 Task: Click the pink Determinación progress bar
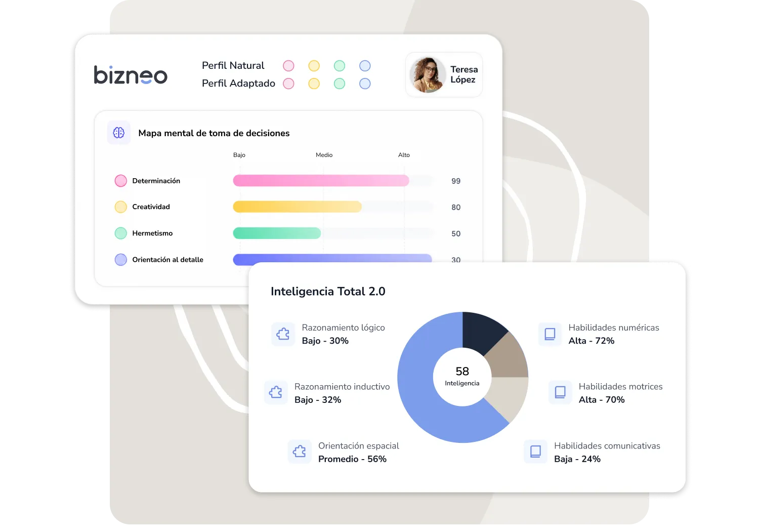pyautogui.click(x=321, y=180)
